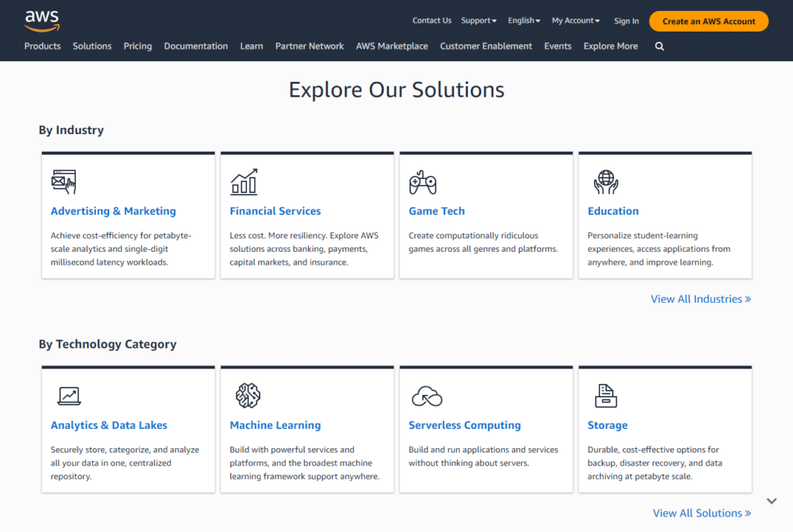The height and width of the screenshot is (532, 793).
Task: Follow the View All Solutions link
Action: (702, 513)
